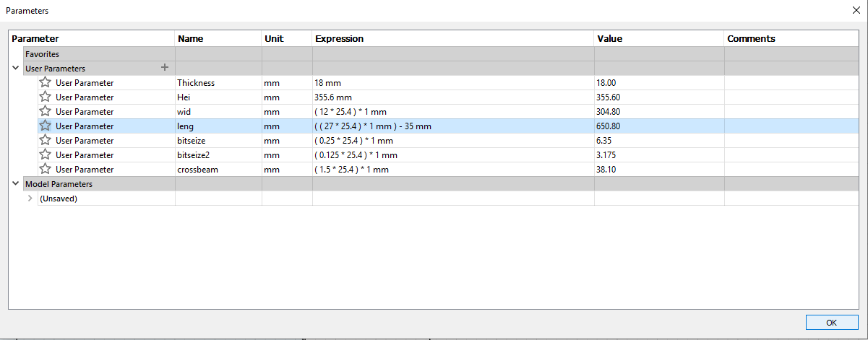Add a new user parameter with plus

(164, 68)
